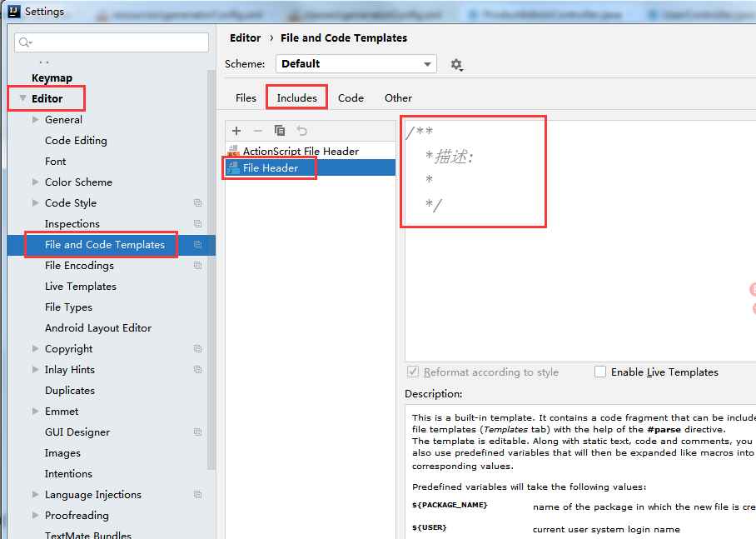Click the settings tree vertical scrollbar

pos(211,270)
